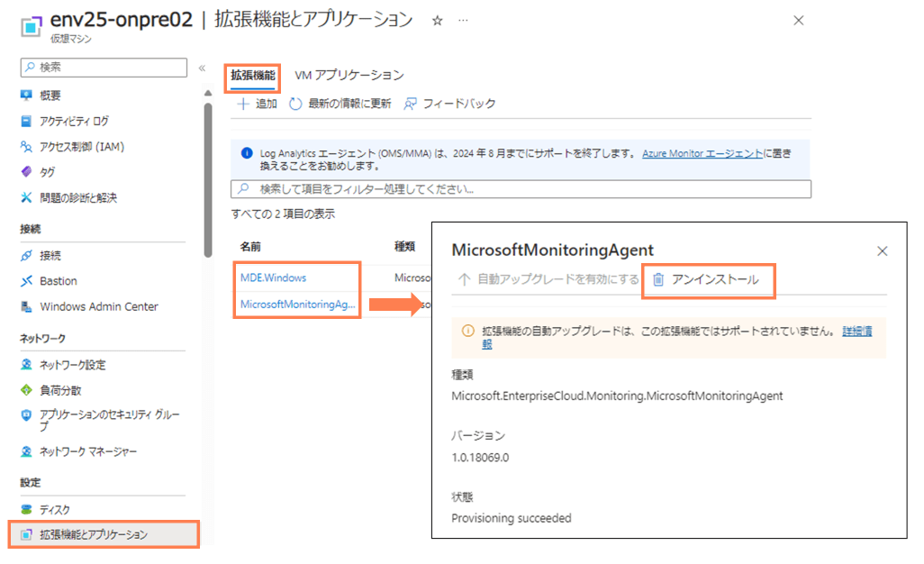Click the ネットワーク マネージャー icon

[26, 451]
